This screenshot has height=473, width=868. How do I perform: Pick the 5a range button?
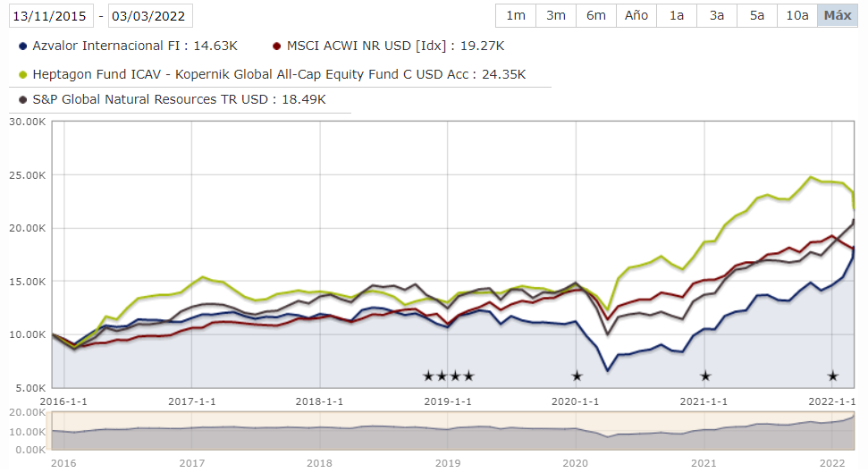click(x=757, y=16)
